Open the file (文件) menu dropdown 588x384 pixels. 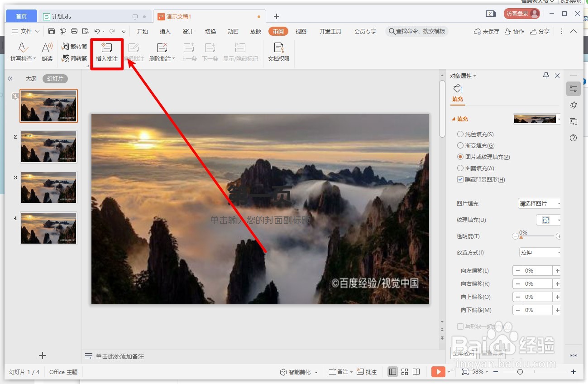click(x=25, y=31)
